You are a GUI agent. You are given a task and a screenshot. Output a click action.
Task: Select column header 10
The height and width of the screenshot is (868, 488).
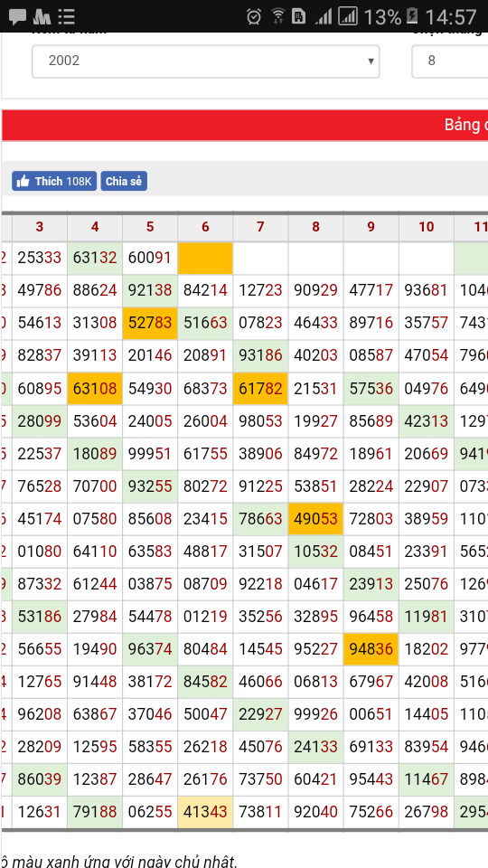pos(427,227)
